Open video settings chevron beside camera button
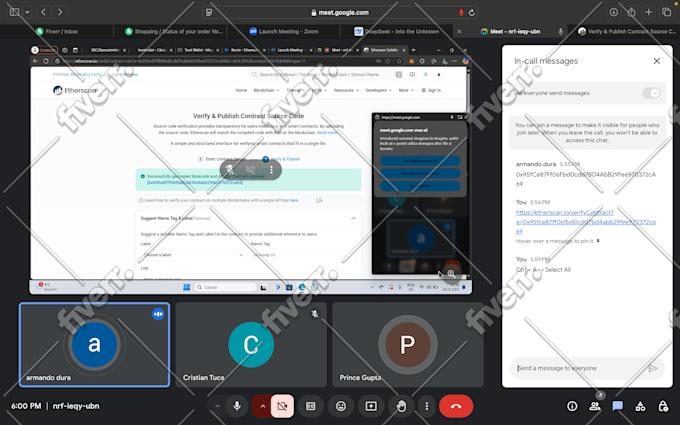Image resolution: width=680 pixels, height=425 pixels. (x=262, y=406)
